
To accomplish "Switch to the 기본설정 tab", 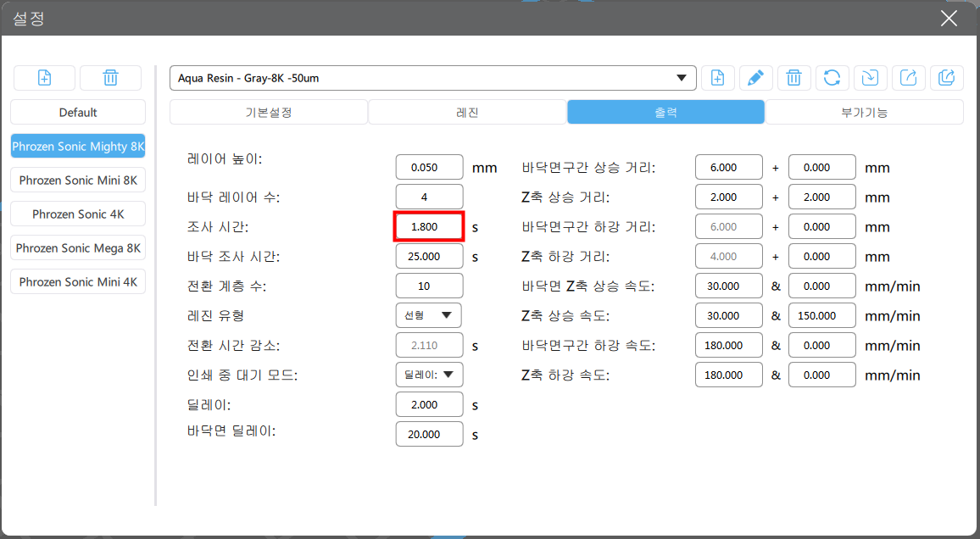I will click(268, 113).
